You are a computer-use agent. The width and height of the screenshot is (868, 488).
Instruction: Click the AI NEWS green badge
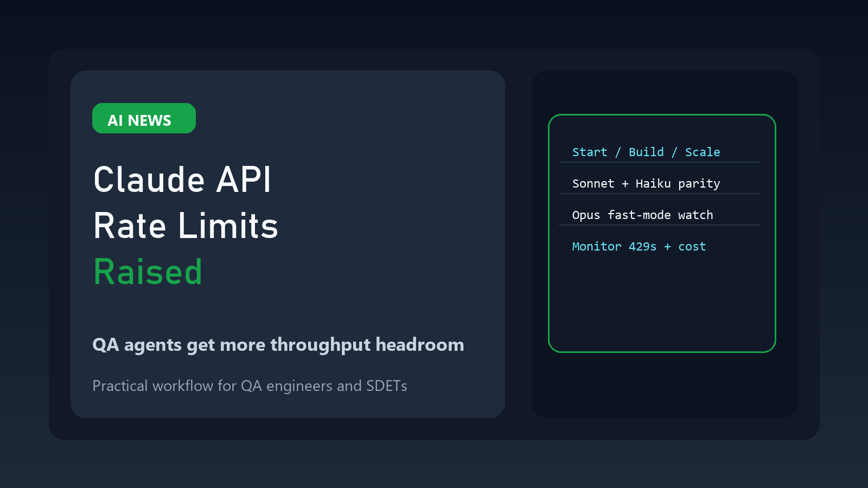(144, 118)
